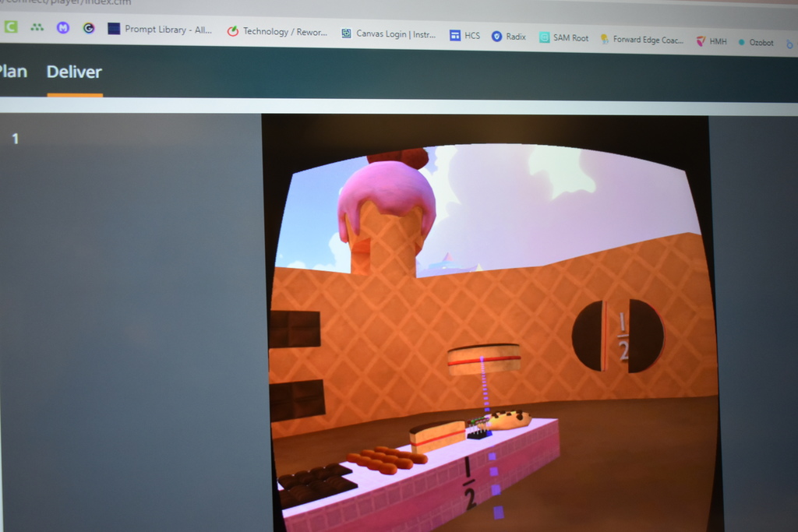The height and width of the screenshot is (532, 798).
Task: Open the Forward Edge Coach bookmark
Action: (x=641, y=40)
